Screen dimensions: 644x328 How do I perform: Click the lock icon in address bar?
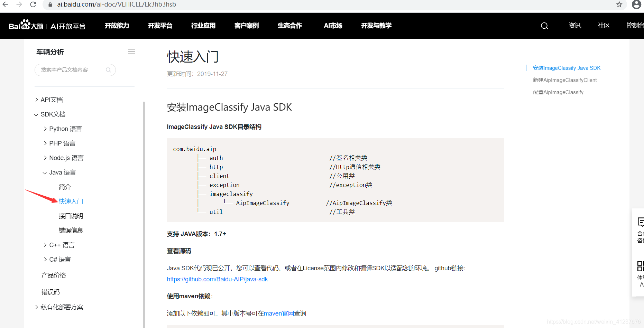[50, 4]
